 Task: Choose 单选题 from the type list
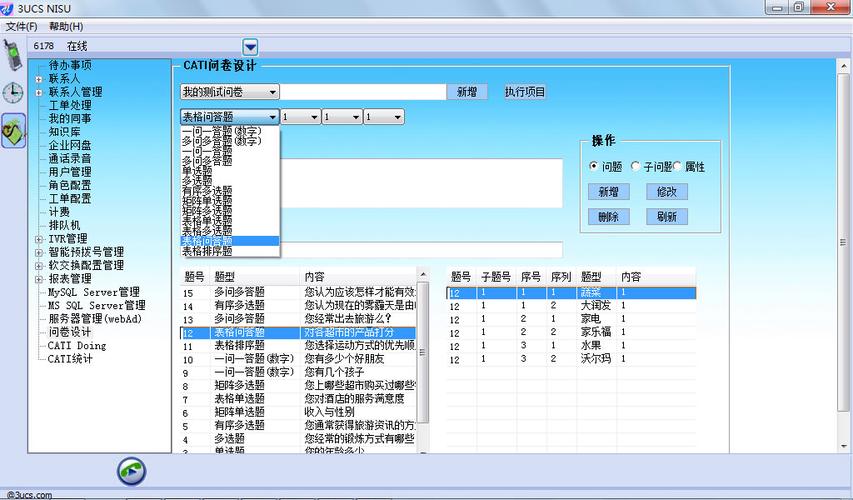230,171
